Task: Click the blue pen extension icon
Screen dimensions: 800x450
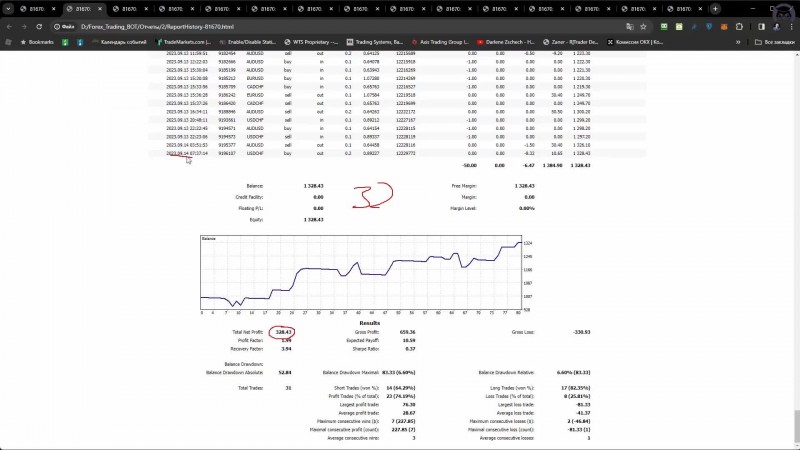Action: [694, 27]
